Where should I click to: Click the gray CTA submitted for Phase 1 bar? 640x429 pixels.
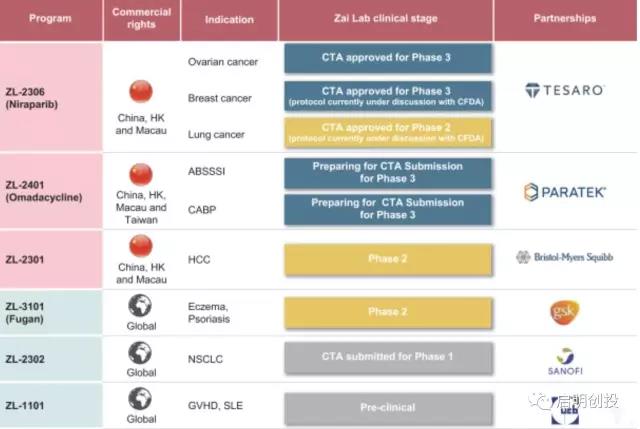tap(384, 355)
